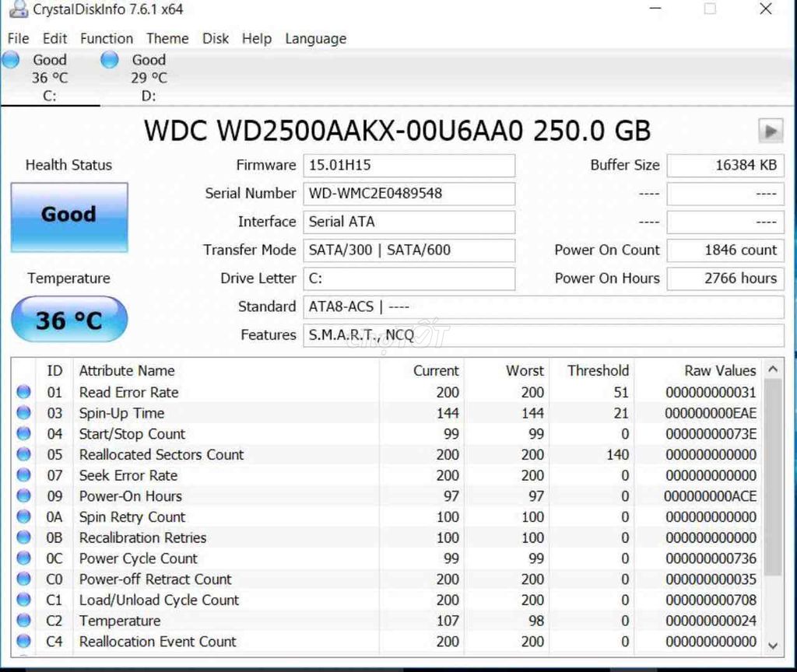Select the Power Cycle Count attribute name
The width and height of the screenshot is (797, 672).
(139, 558)
